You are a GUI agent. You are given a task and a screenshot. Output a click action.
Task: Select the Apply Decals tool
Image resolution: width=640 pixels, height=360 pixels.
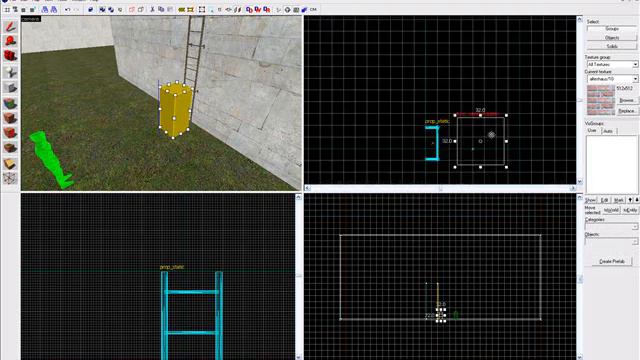(x=10, y=133)
